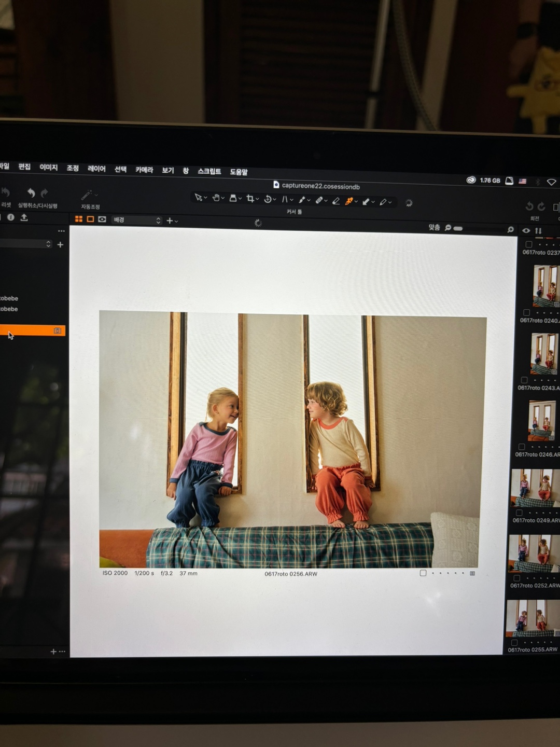The image size is (560, 747).
Task: Rotate image left with 회전 counter-clockwise icon
Action: tap(529, 206)
